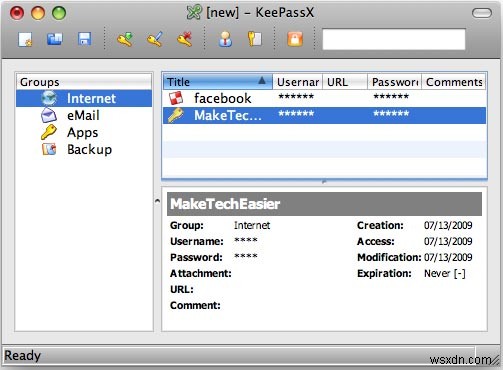This screenshot has width=503, height=370.
Task: Select the Internet group
Action: coord(84,98)
